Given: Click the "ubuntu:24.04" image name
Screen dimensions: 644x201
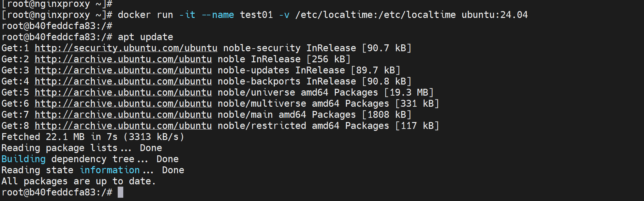Looking at the screenshot, I should click(494, 15).
